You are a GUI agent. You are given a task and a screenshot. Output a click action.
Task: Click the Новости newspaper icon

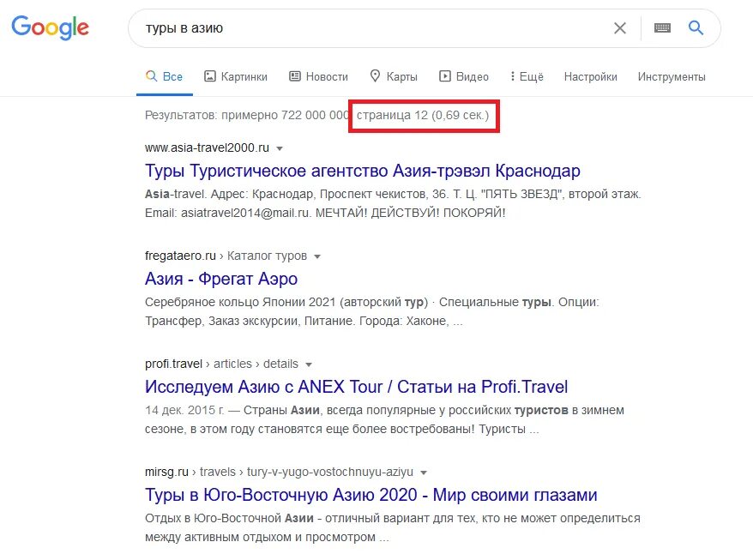[294, 76]
